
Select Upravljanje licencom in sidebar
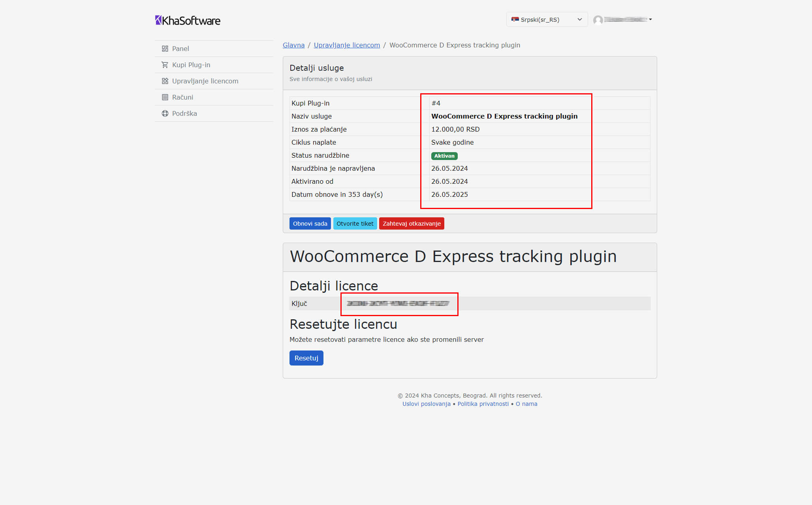214,81
